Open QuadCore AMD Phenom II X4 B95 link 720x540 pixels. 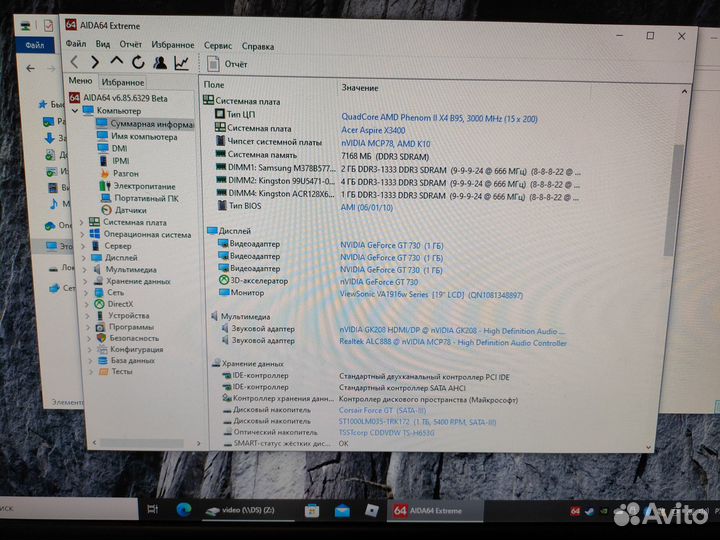click(x=439, y=118)
